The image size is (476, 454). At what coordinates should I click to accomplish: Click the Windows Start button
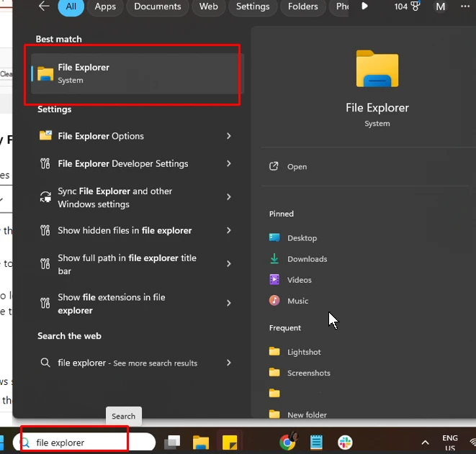tap(1, 442)
